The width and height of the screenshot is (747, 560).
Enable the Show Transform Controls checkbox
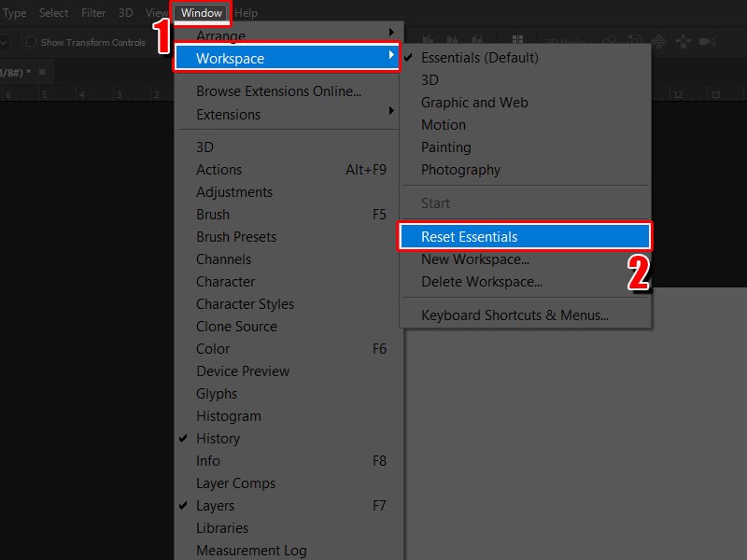point(31,42)
